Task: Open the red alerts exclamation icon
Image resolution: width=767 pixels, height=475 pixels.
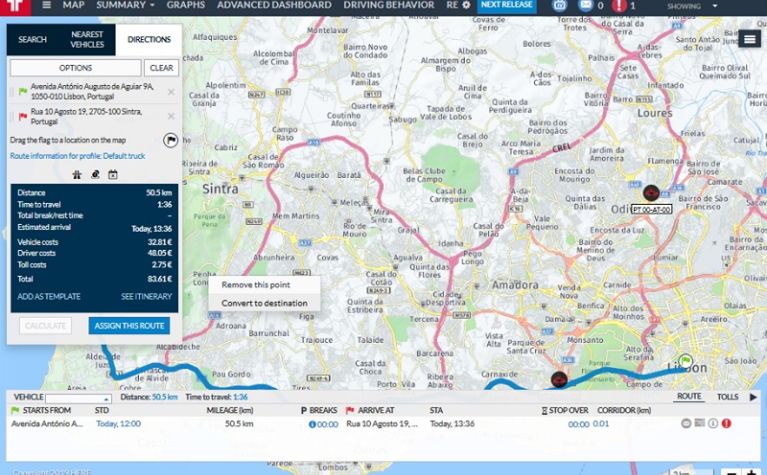Action: (619, 5)
